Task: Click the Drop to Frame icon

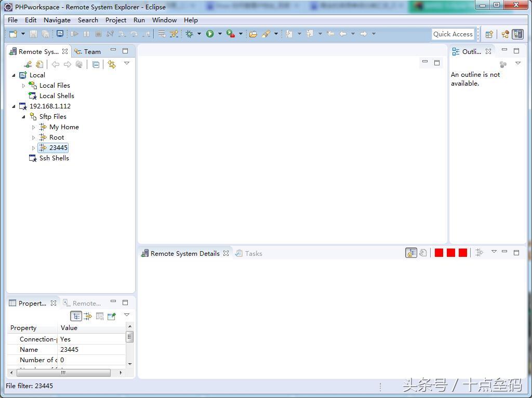Action: point(162,34)
